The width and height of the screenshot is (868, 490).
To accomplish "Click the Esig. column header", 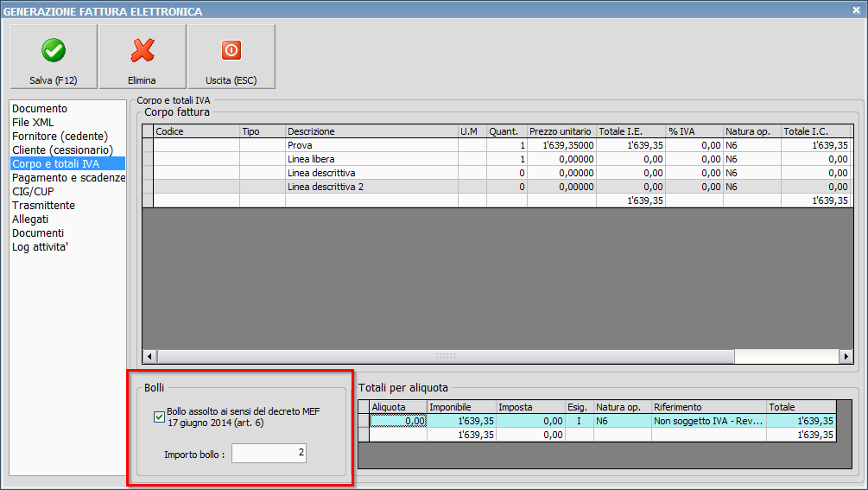I will [x=579, y=407].
